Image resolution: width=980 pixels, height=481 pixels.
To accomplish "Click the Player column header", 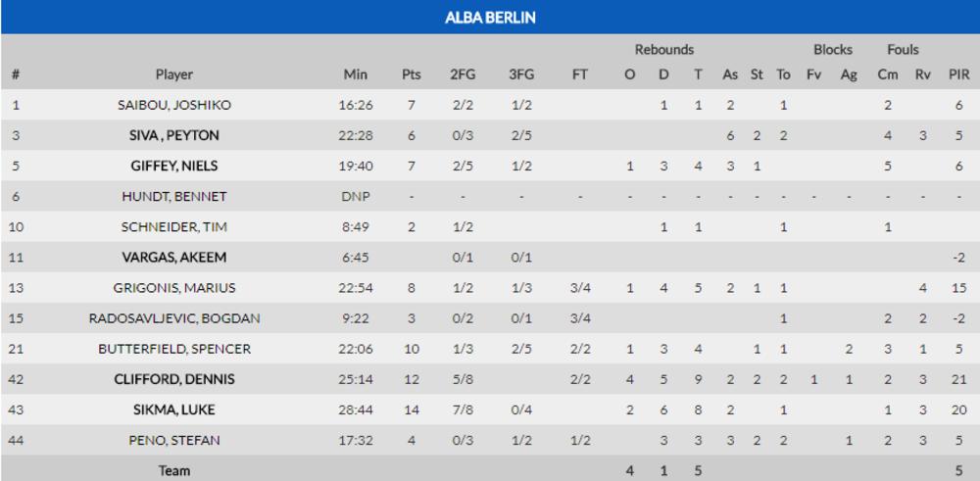I will (174, 74).
